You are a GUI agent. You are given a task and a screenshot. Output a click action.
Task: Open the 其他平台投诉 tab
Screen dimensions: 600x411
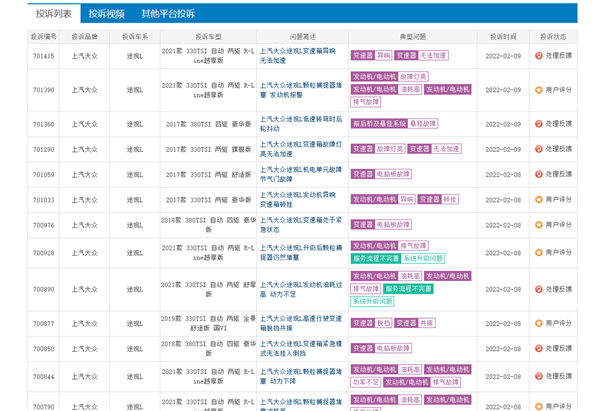pyautogui.click(x=168, y=14)
